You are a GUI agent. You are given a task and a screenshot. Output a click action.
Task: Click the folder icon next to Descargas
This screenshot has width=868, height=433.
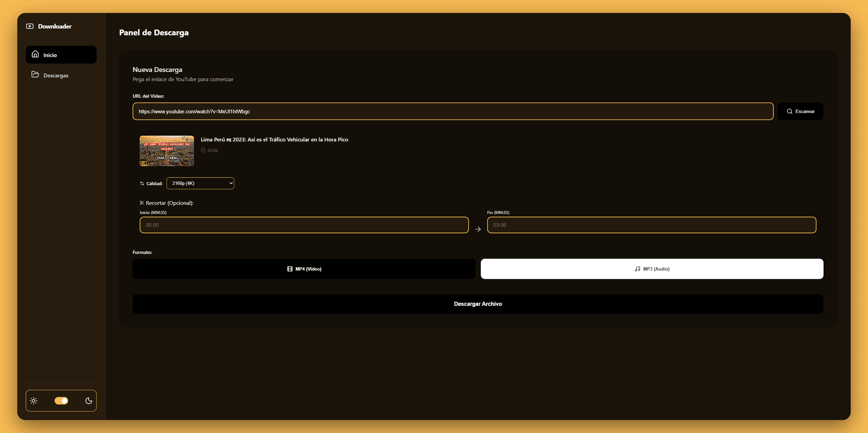coord(35,75)
